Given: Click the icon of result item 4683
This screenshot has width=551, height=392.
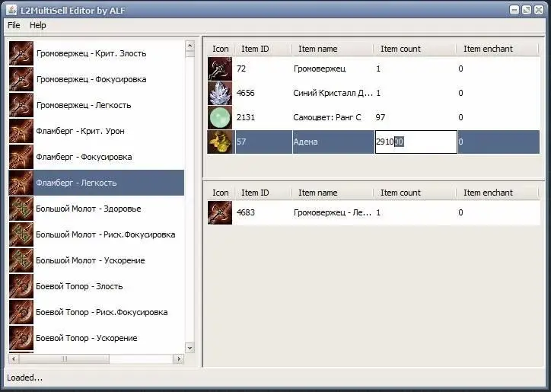Looking at the screenshot, I should (220, 213).
